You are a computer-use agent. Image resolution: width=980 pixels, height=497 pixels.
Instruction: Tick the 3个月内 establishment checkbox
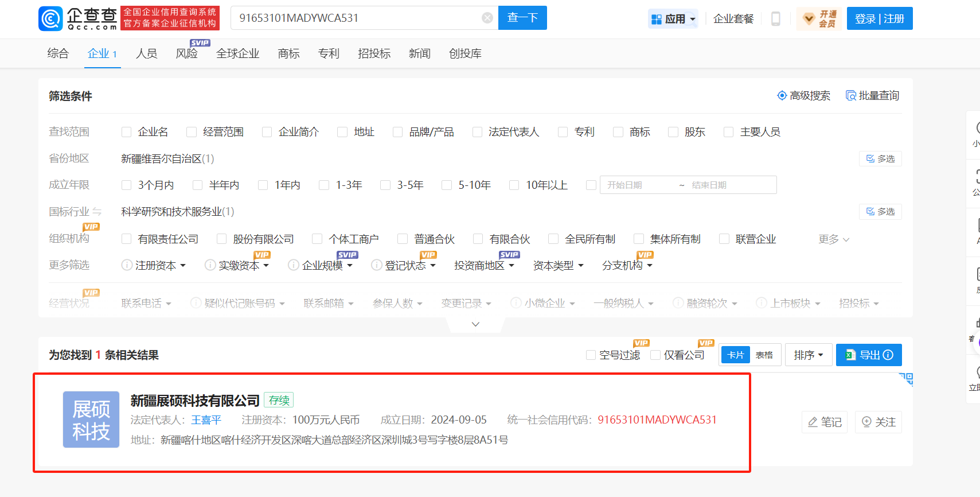(127, 185)
